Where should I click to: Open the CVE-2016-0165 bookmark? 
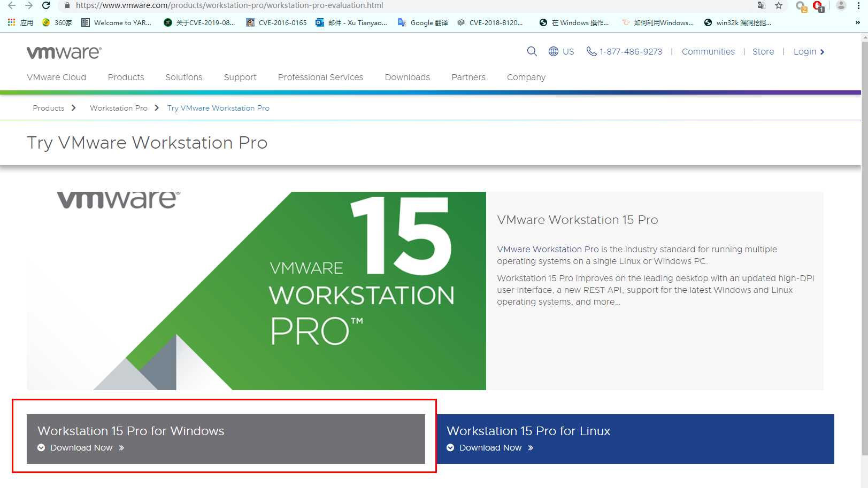pyautogui.click(x=276, y=22)
